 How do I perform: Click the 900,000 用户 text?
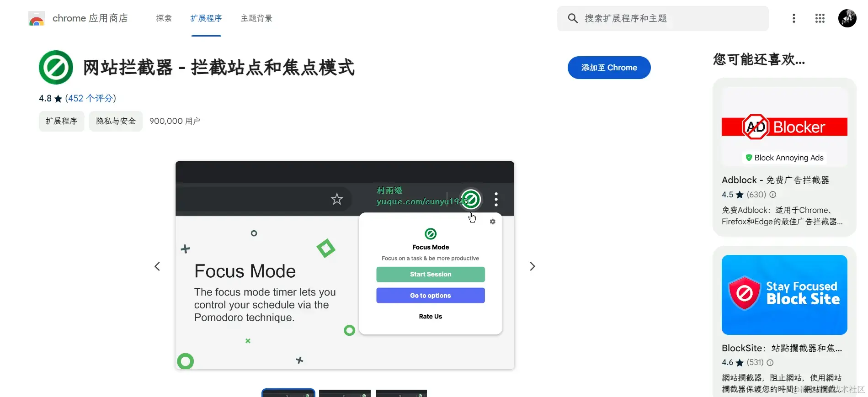coord(175,121)
